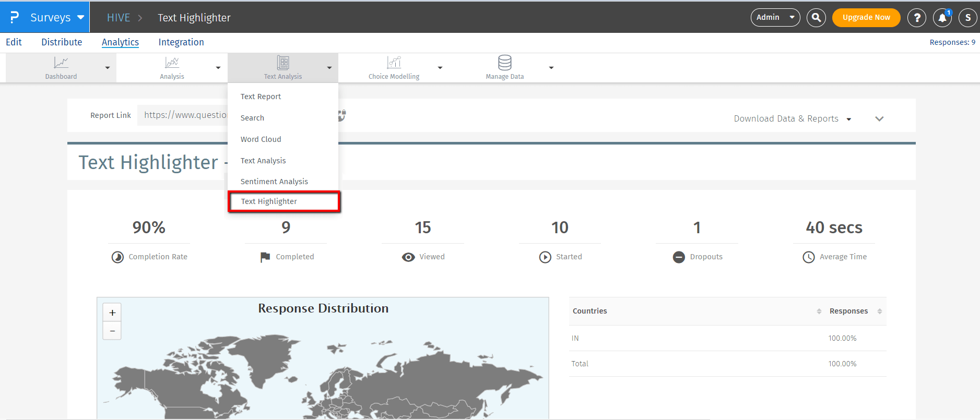Open the Dashboard chart icon
Image resolution: width=980 pixels, height=420 pixels.
[61, 63]
